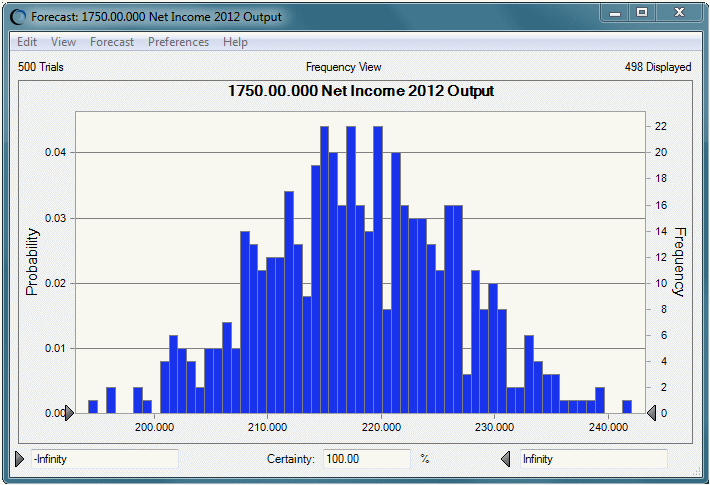The image size is (710, 485).
Task: Click the 220.000 x-axis value
Action: (x=381, y=427)
